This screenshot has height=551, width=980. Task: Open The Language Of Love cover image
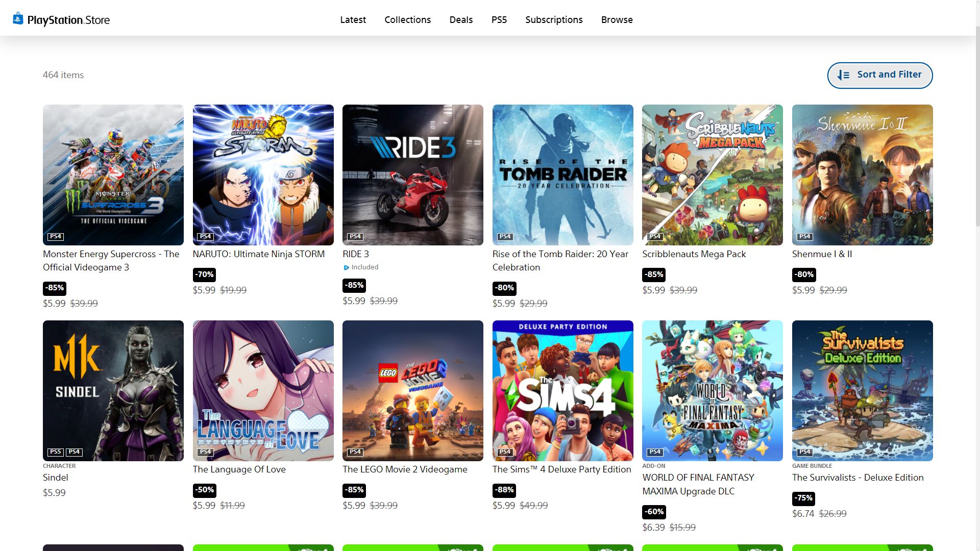click(x=263, y=391)
